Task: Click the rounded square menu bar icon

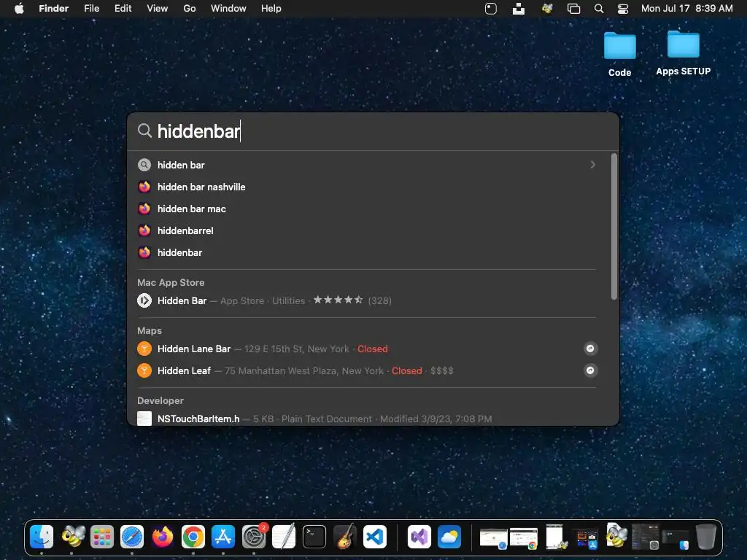Action: tap(491, 9)
